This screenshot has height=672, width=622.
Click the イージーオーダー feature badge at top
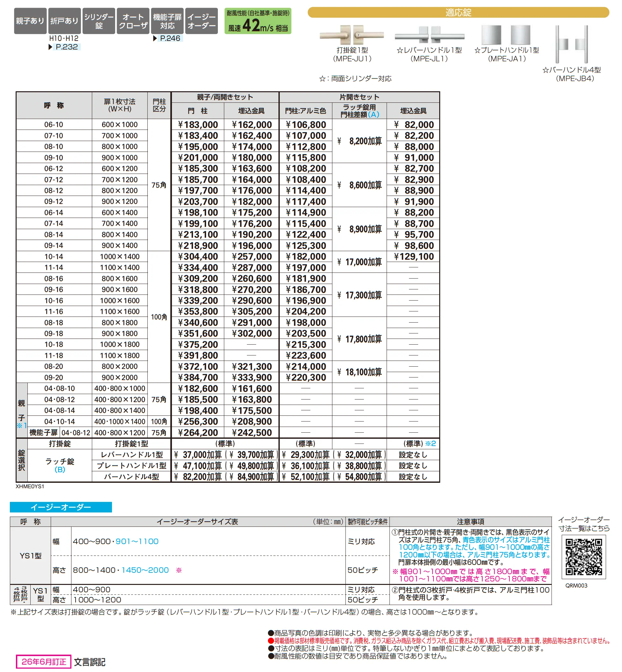pyautogui.click(x=202, y=21)
